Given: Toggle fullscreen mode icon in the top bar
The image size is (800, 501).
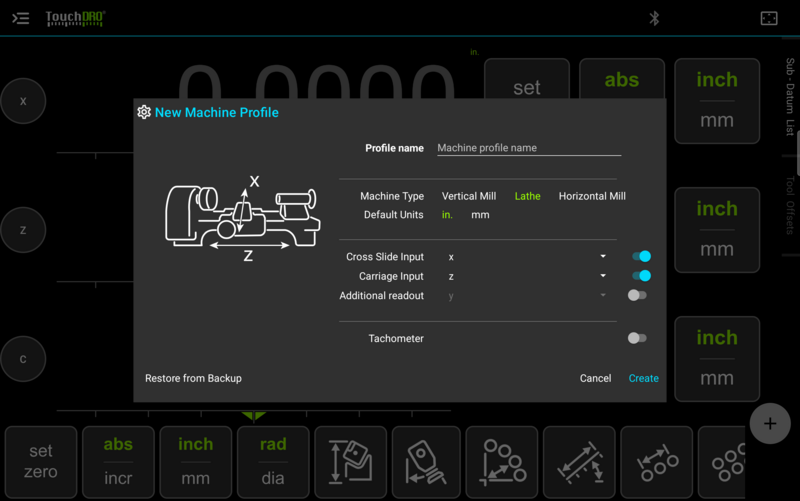Looking at the screenshot, I should (769, 19).
